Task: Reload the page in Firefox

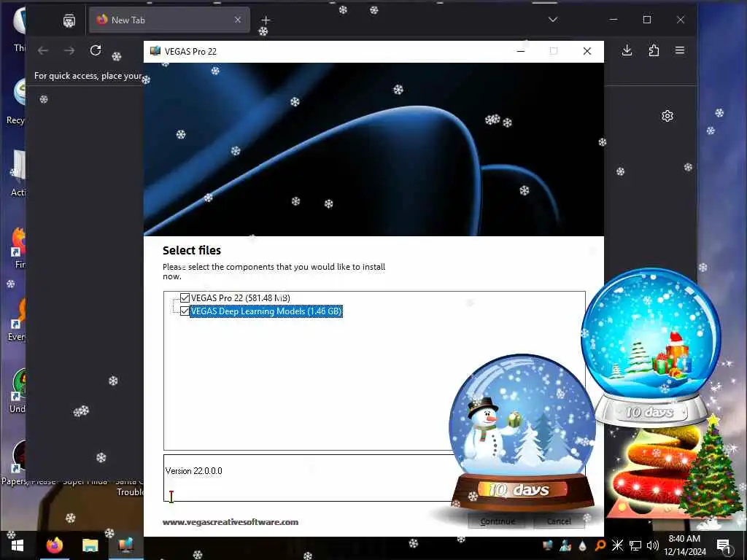Action: pos(96,50)
